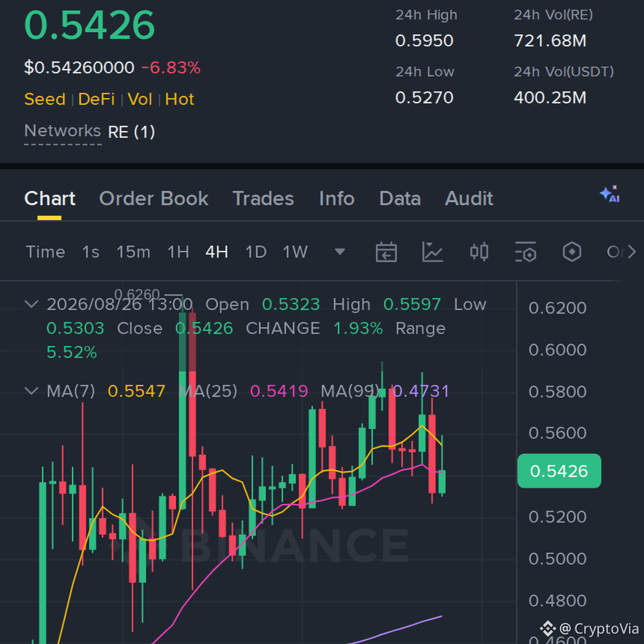644x644 pixels.
Task: Click the hexagon chart tools icon
Action: (572, 252)
